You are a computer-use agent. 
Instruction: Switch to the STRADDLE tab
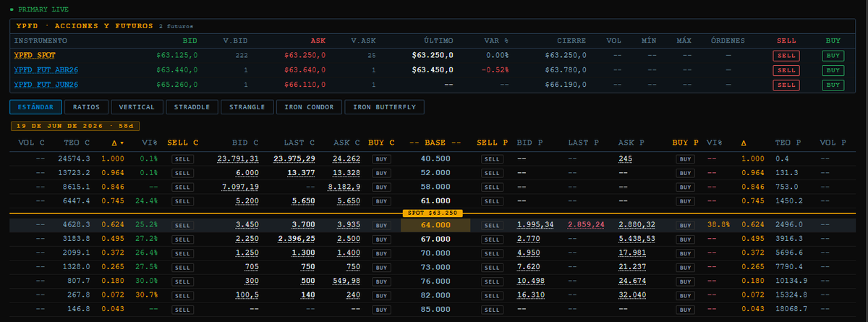tap(192, 107)
